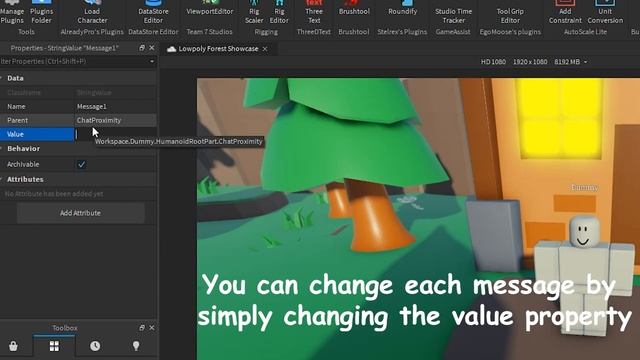
Task: Click the yellow window on house
Action: coord(560,117)
